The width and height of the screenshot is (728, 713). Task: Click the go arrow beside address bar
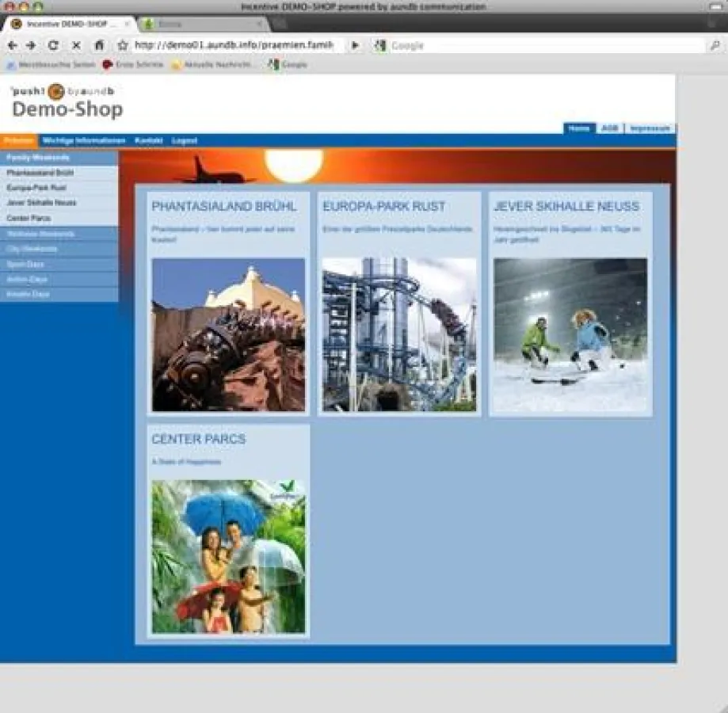355,46
